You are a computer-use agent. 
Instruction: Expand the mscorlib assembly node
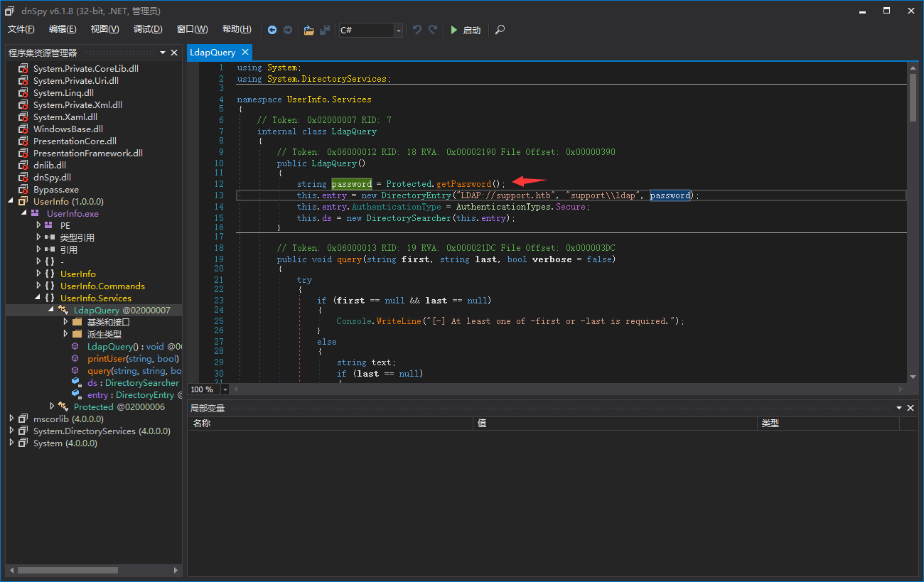pyautogui.click(x=11, y=419)
